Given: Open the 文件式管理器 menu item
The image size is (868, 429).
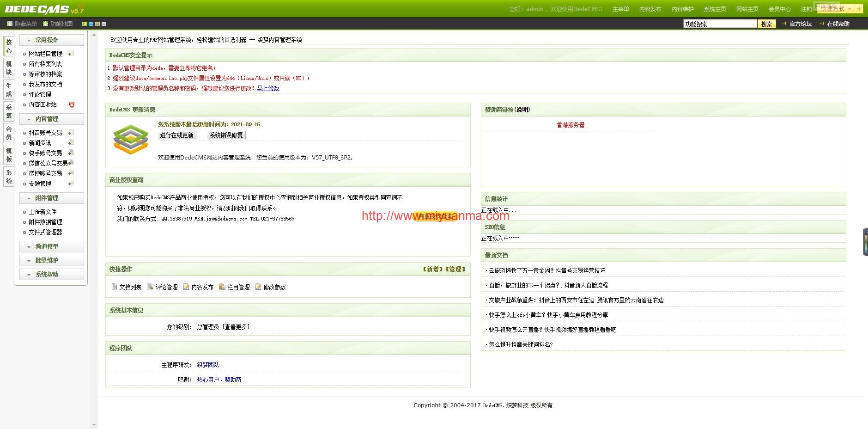Looking at the screenshot, I should tap(45, 232).
